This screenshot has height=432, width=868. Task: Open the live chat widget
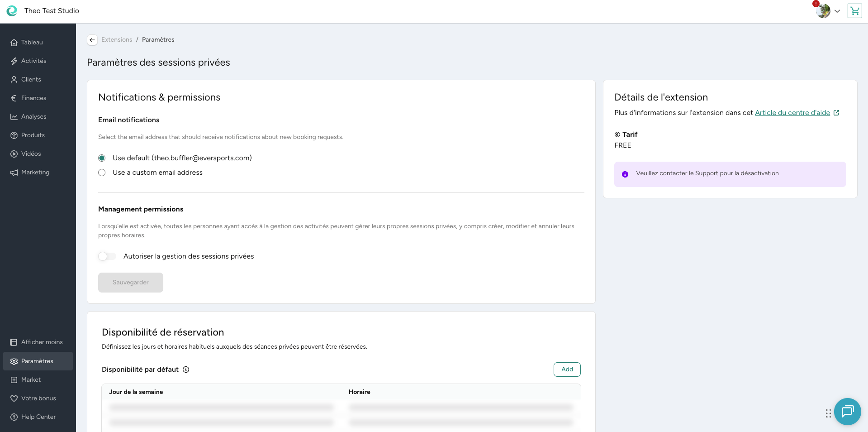click(847, 411)
